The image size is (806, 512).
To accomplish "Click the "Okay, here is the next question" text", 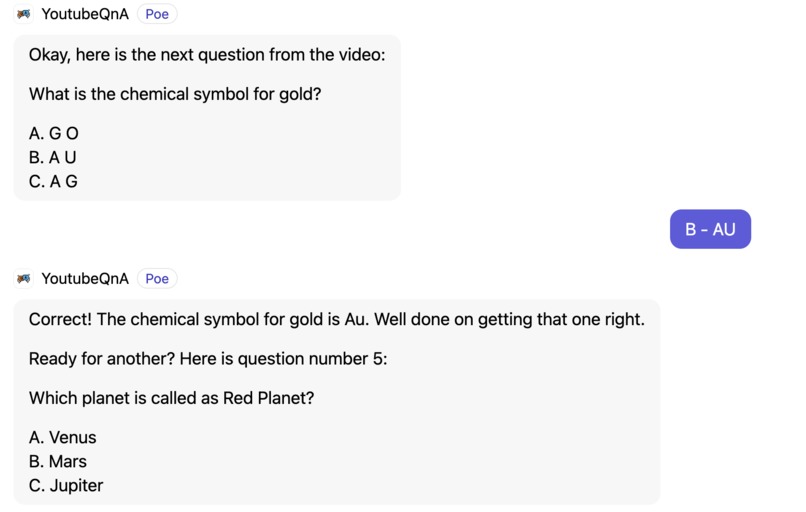I will click(x=206, y=54).
